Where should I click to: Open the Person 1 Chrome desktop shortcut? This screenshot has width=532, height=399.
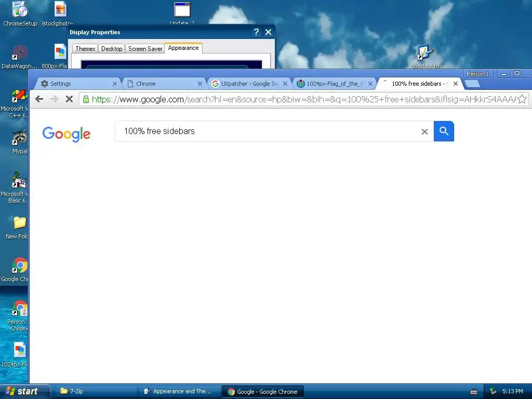[18, 315]
